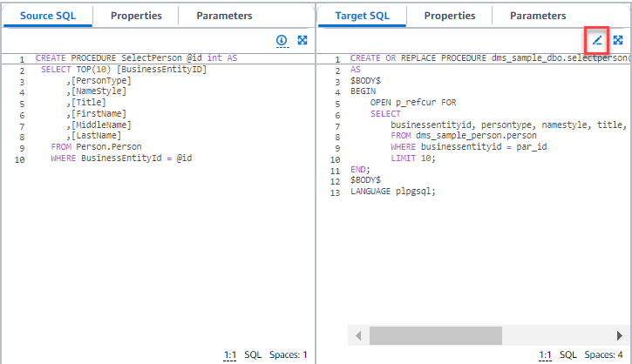Open the source Parameters tab

(224, 16)
